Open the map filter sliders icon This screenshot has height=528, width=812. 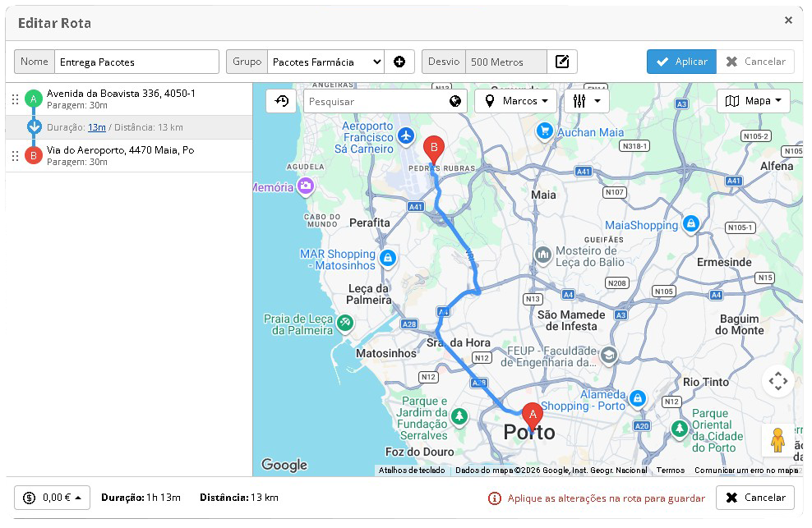pos(579,102)
